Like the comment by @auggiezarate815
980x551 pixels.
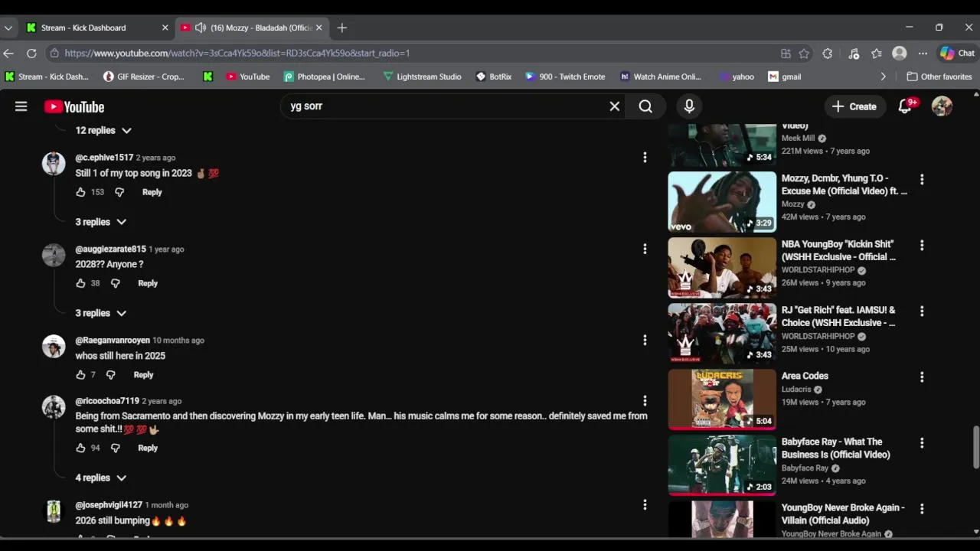pyautogui.click(x=80, y=283)
